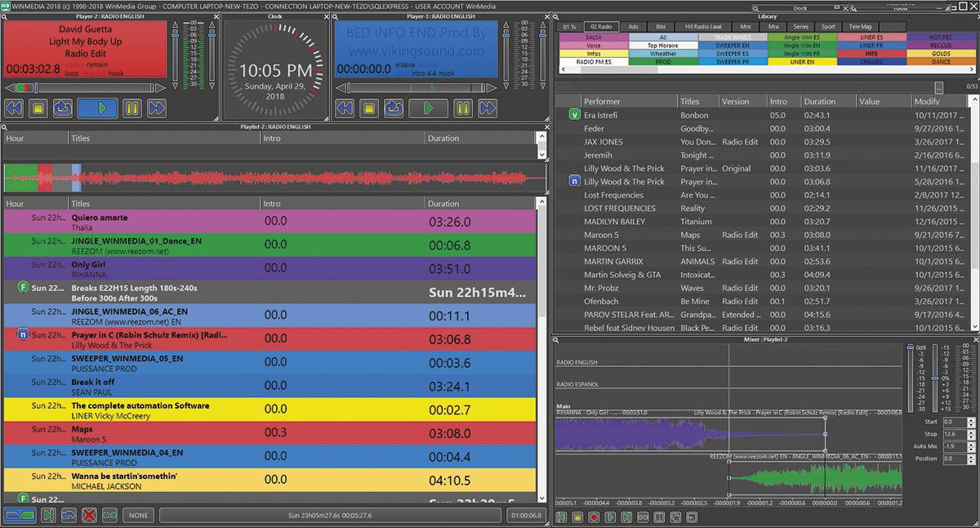Click the red record button in Mixer
The image size is (980, 528).
point(594,517)
